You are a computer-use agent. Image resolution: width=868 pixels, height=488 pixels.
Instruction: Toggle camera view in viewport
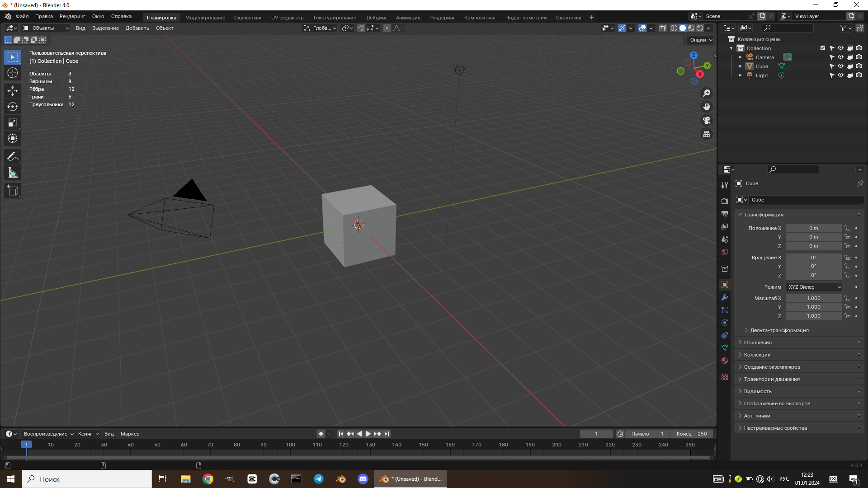pyautogui.click(x=707, y=120)
